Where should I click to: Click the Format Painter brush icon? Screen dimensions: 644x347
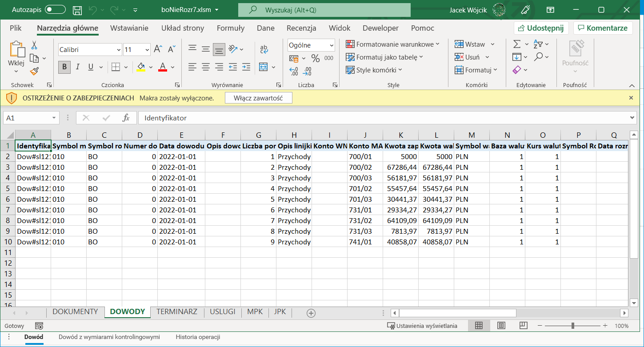(x=34, y=71)
